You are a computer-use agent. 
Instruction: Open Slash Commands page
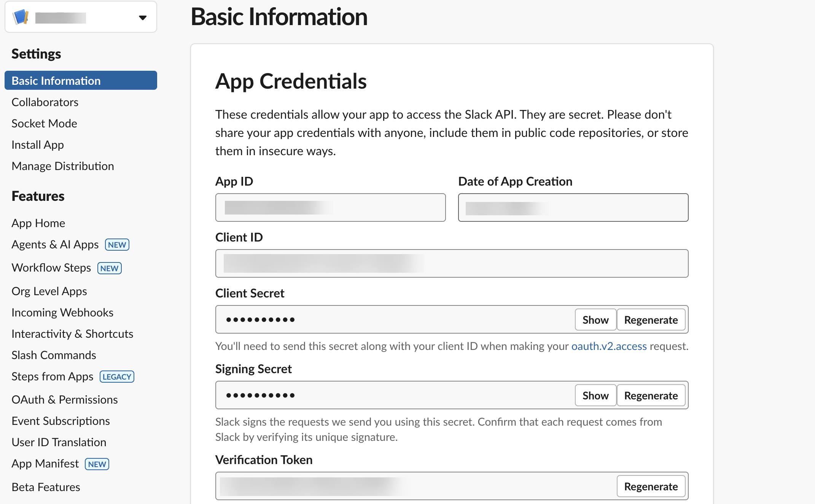(x=54, y=355)
